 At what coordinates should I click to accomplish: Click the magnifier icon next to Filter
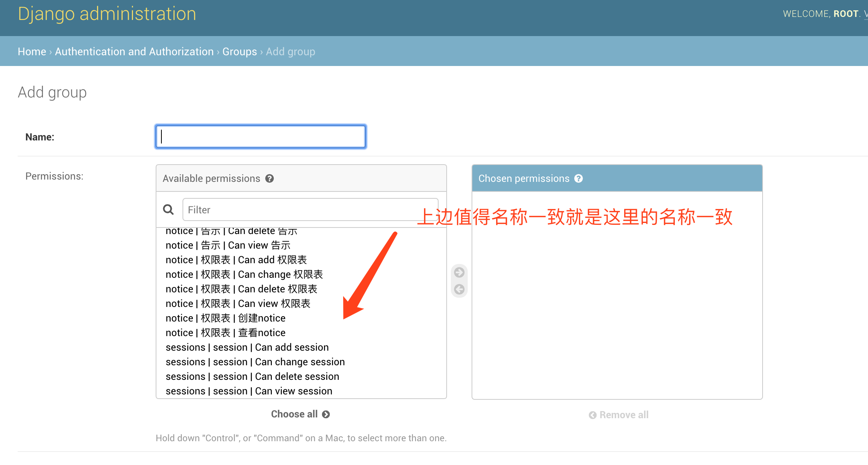coord(168,209)
